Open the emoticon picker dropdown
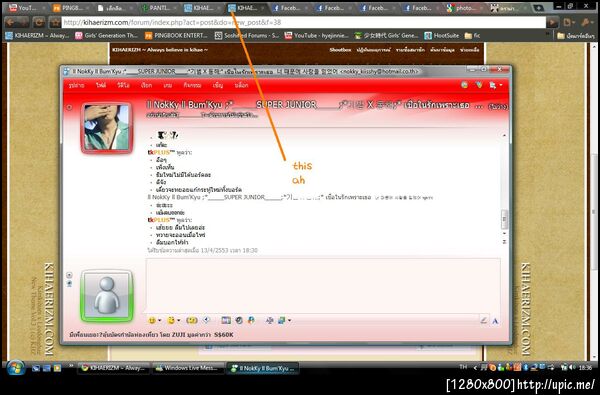 pos(155,320)
